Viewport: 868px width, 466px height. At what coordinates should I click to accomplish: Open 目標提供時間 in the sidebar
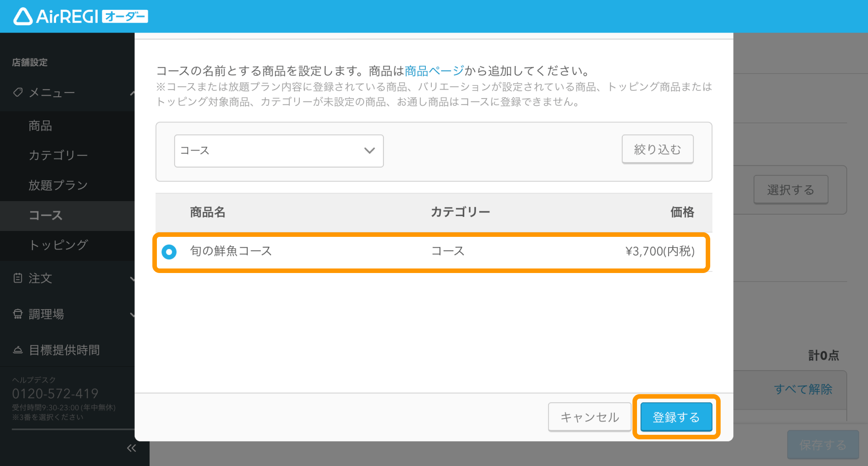(64, 350)
